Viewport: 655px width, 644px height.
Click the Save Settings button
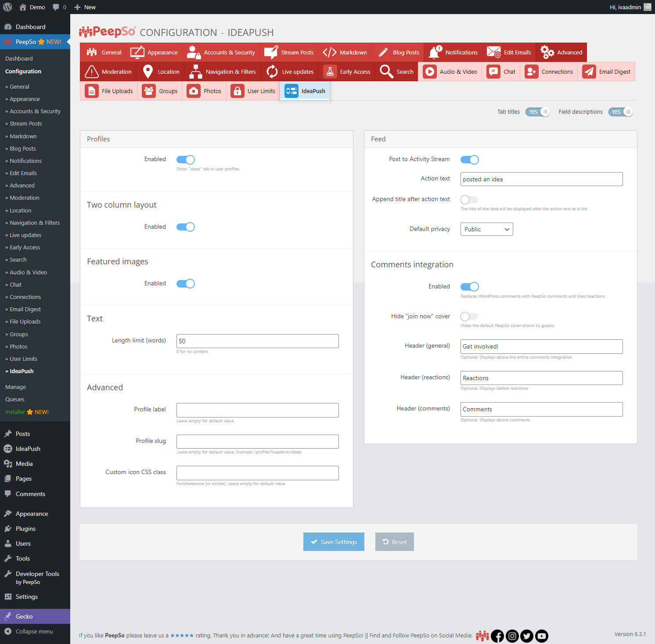(x=334, y=542)
